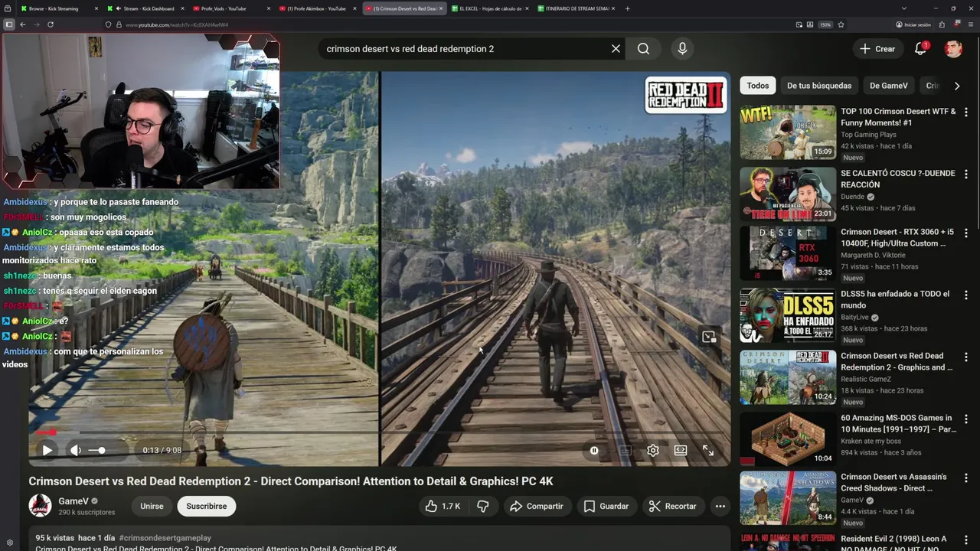
Task: Click the Unirse button
Action: pyautogui.click(x=152, y=506)
